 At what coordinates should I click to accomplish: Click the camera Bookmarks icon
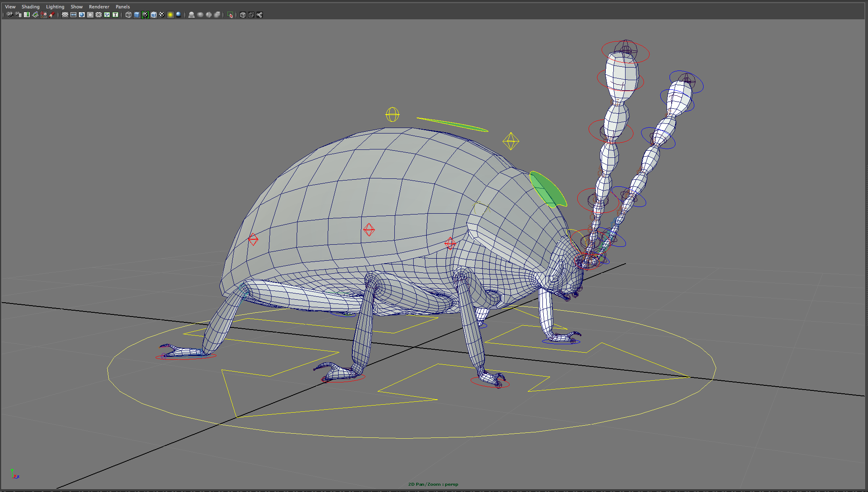pos(27,15)
